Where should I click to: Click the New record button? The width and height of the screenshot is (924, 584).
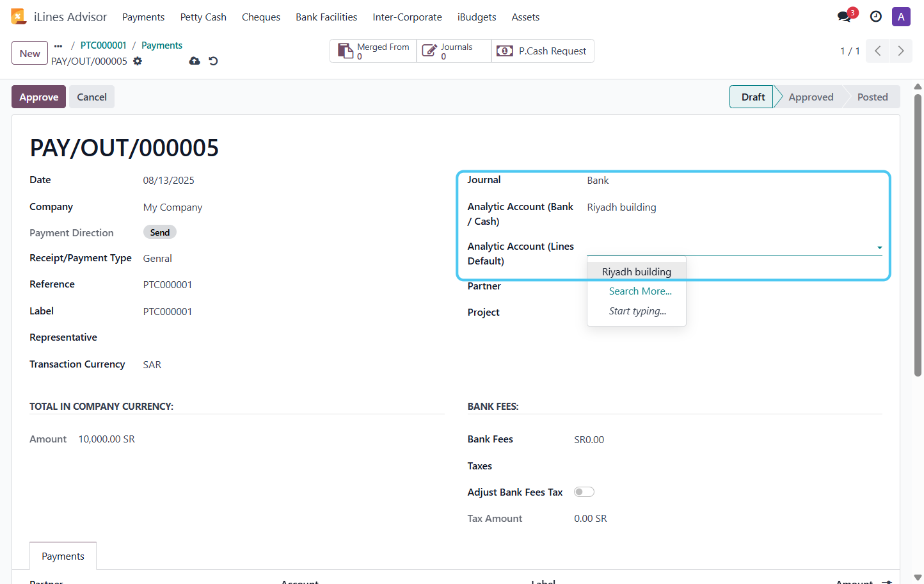coord(29,53)
